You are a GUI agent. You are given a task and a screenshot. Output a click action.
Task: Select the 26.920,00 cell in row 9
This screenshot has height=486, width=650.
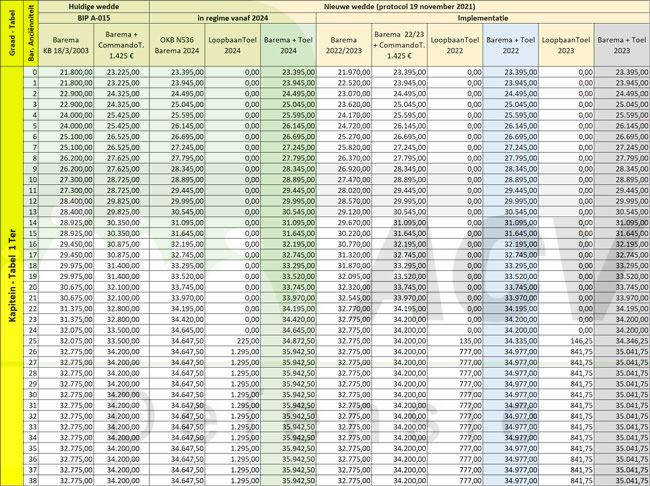point(344,169)
